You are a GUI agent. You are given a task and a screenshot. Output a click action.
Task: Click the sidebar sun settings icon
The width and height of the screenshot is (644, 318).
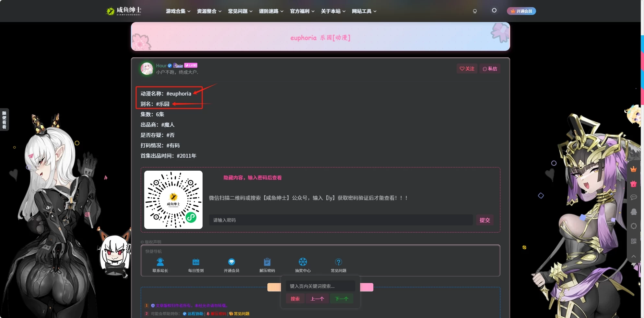634,226
